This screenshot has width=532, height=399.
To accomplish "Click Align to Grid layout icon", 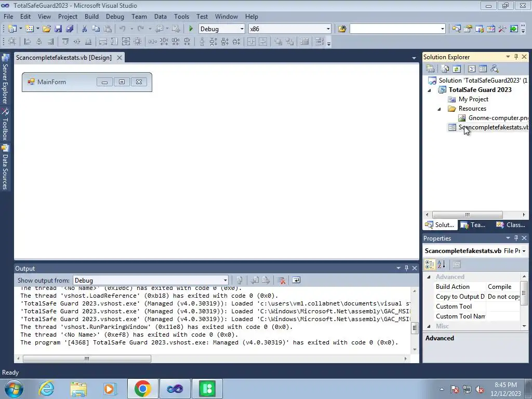I will [12, 42].
